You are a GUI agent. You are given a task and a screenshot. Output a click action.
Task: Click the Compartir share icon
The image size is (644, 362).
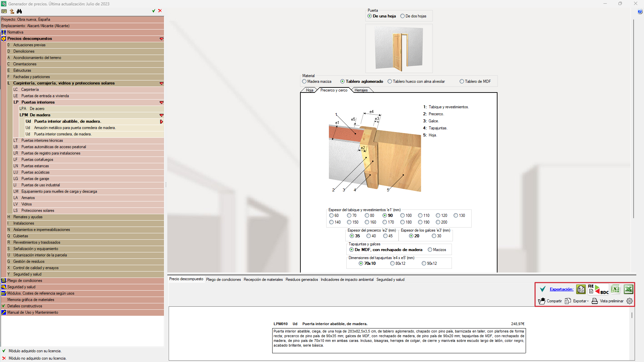pos(542,301)
